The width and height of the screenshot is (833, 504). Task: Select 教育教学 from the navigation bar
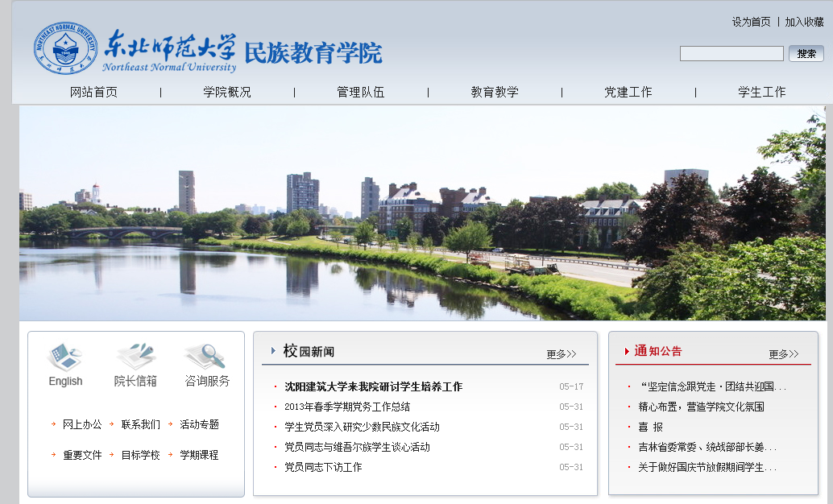[x=495, y=92]
